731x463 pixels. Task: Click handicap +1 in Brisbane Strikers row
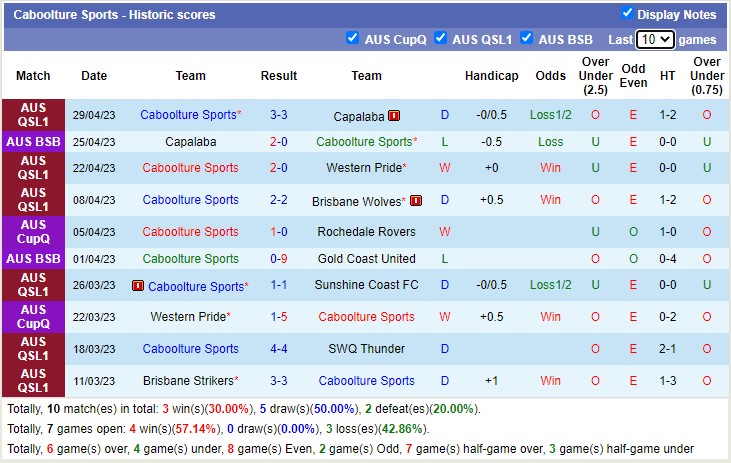(x=491, y=381)
